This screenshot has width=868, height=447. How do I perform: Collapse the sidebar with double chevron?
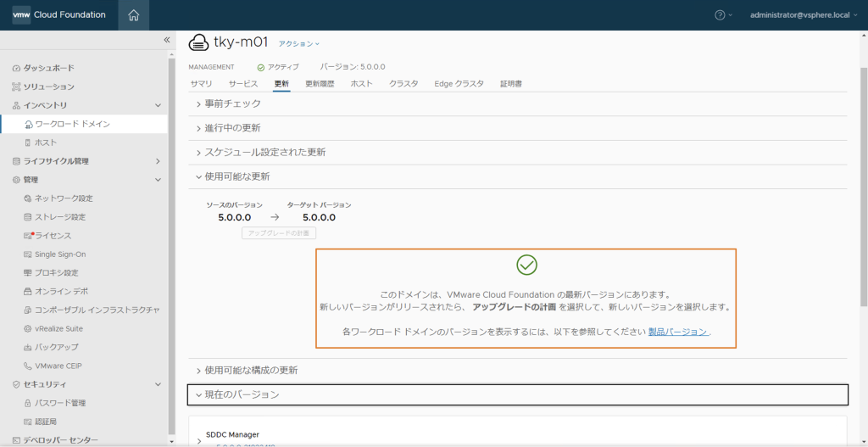pos(167,40)
